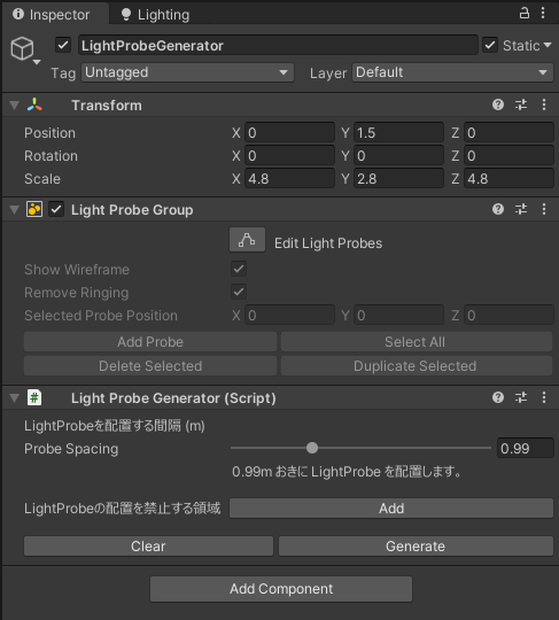Click the Position Z field
Image resolution: width=559 pixels, height=620 pixels.
[508, 133]
